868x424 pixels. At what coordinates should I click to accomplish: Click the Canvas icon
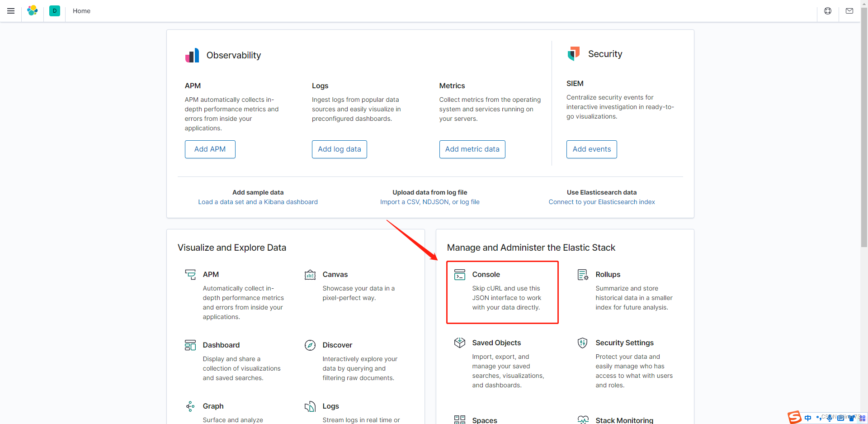pos(310,274)
